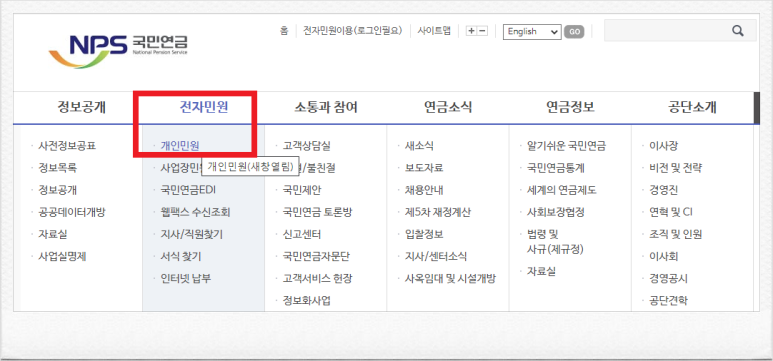Open 전자민원이용(로그인필요) link
Screen dimensions: 773x361
click(x=352, y=31)
